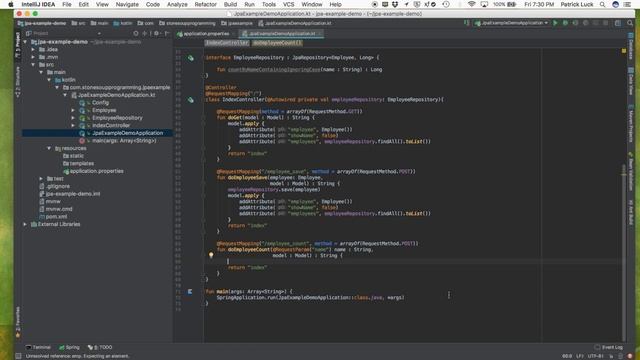Click IndexController breadcrumb above editor
This screenshot has width=640, height=360.
tap(227, 43)
